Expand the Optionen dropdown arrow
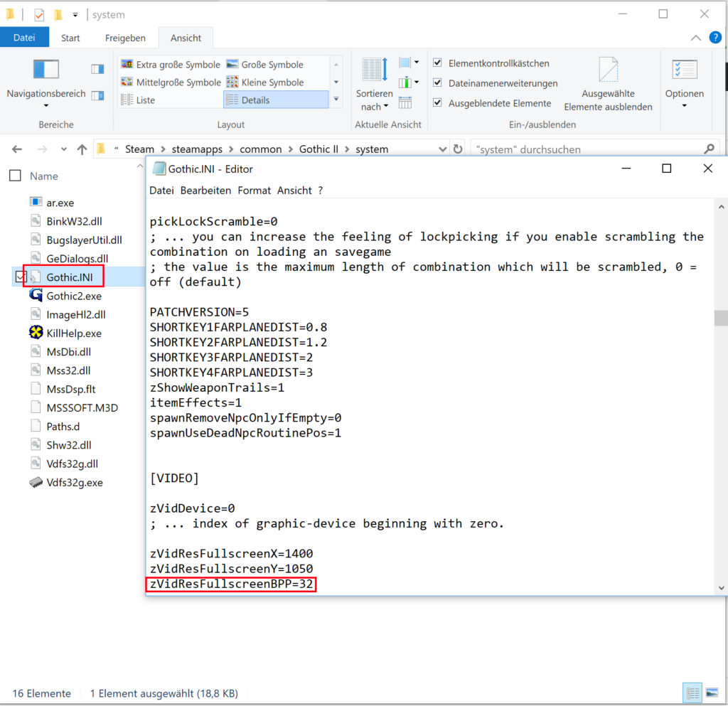Screen dimensions: 728x706 point(685,107)
